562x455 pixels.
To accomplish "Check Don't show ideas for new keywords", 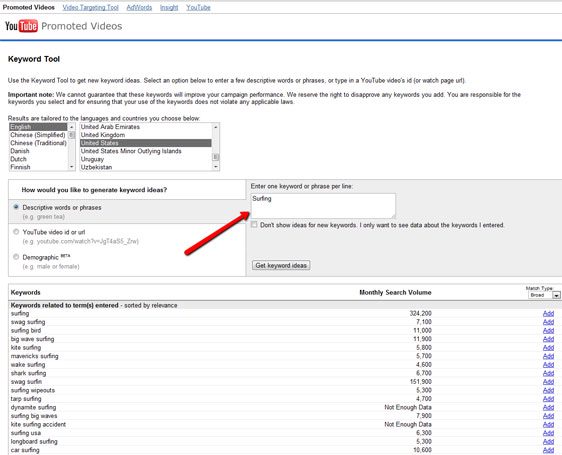I will (254, 225).
